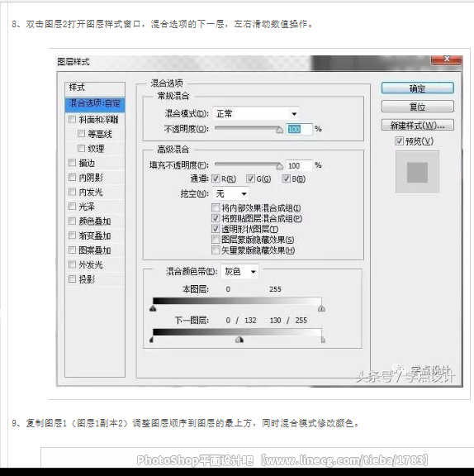Click the 下一图层 black point slider handle
The image size is (474, 476).
152,340
